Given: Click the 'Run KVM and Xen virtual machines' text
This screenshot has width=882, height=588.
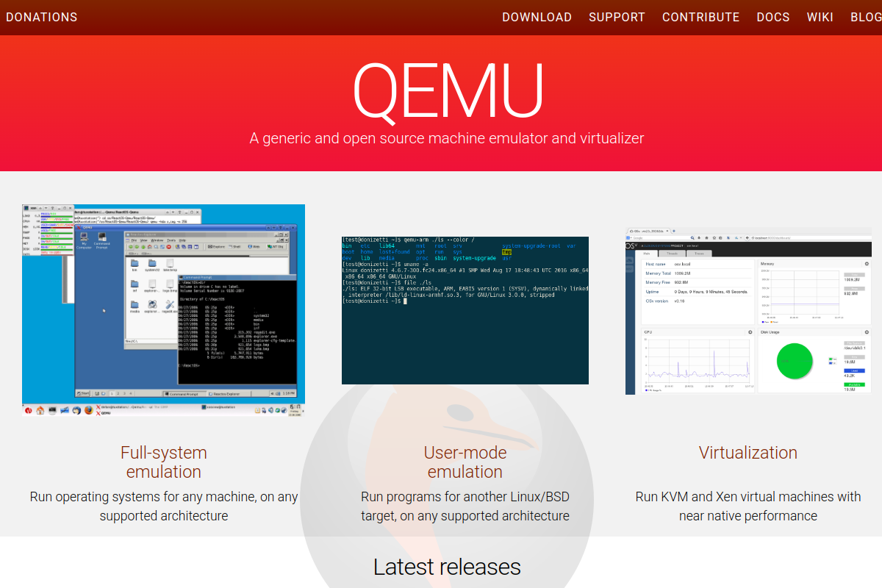Looking at the screenshot, I should (x=748, y=506).
